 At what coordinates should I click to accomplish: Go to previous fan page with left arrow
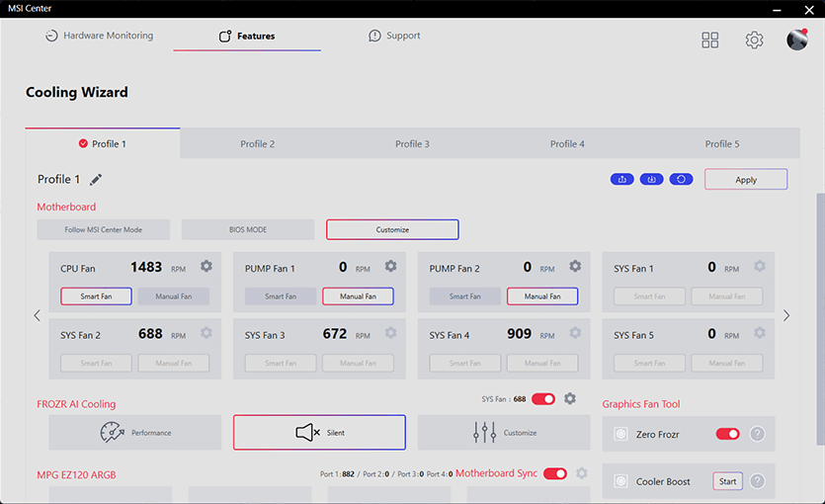coord(38,316)
